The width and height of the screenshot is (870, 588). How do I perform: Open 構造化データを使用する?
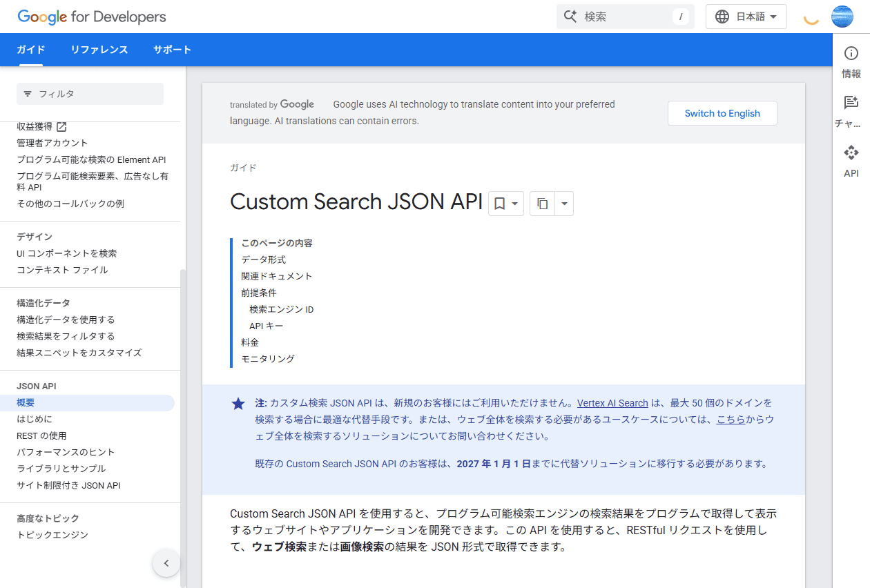pyautogui.click(x=66, y=320)
